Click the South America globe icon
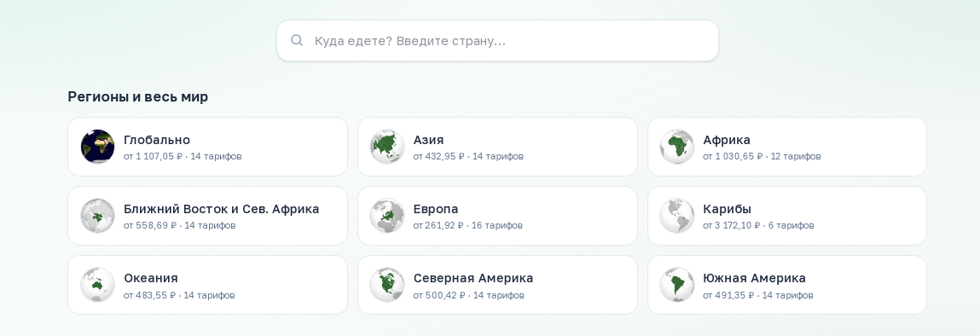 click(x=677, y=285)
